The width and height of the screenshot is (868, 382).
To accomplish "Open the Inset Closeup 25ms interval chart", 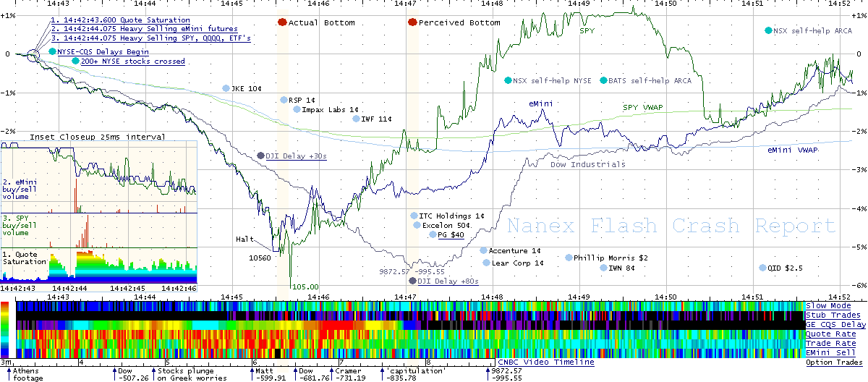I will pos(98,213).
